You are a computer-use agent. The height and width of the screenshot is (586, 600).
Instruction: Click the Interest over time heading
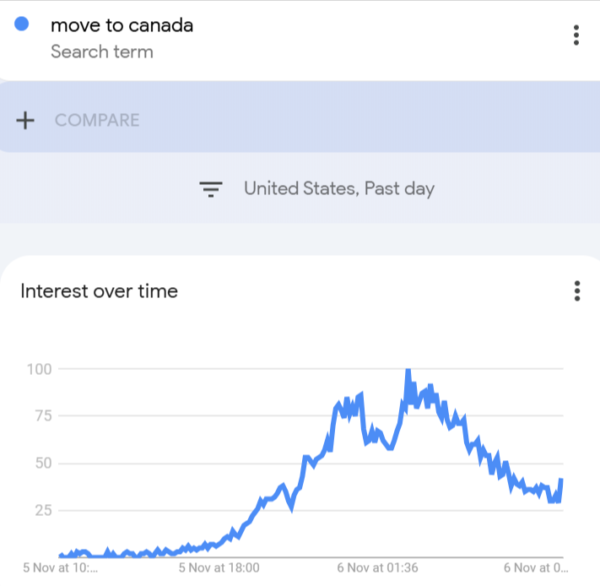coord(99,291)
